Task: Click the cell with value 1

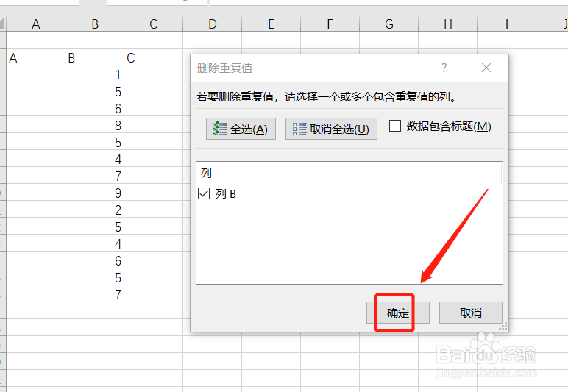Action: coord(95,74)
